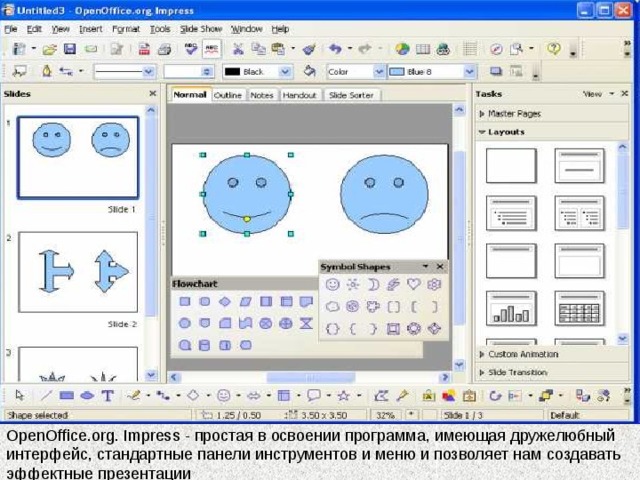Screen dimensions: 640x480
Task: Print the file directly icon
Action: (x=164, y=49)
